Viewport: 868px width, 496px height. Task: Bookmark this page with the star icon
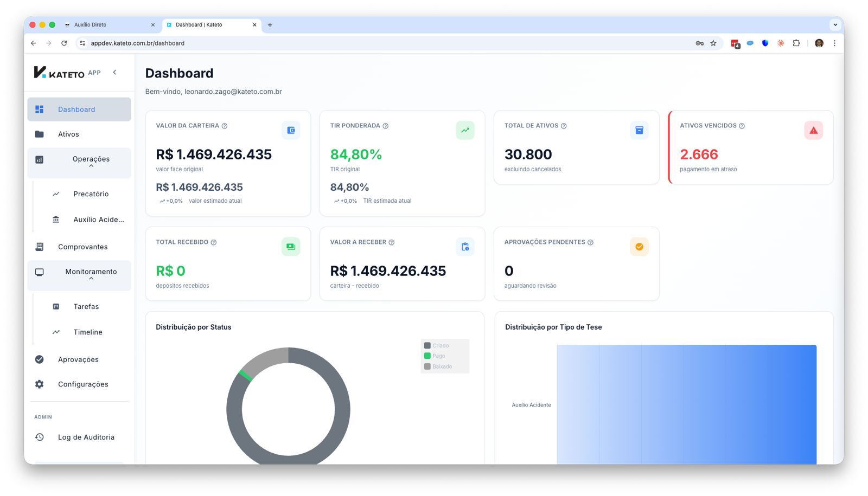tap(713, 43)
